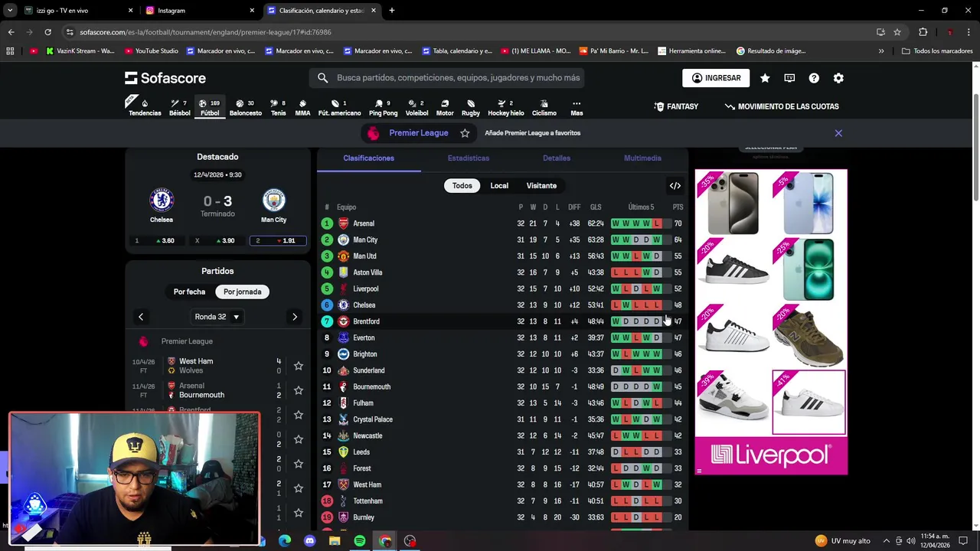
Task: Open MOVIMIENTO DE LAS CUOTAS link
Action: [x=782, y=106]
